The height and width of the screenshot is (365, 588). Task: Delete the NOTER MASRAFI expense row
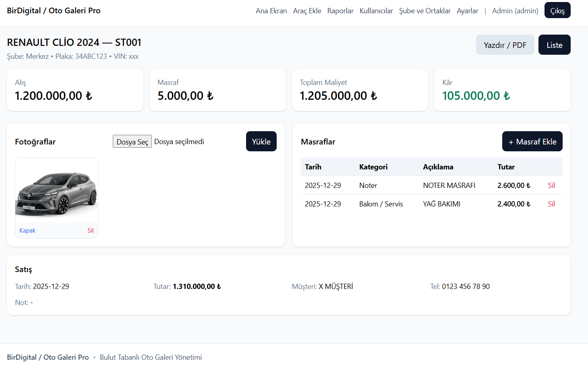point(551,186)
